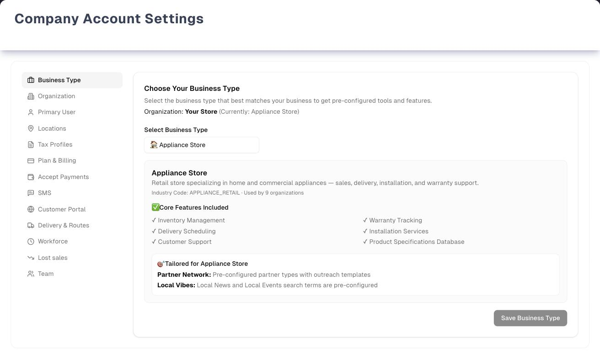
Task: Click the "(Currently: Appliance Store)" text
Action: 259,111
